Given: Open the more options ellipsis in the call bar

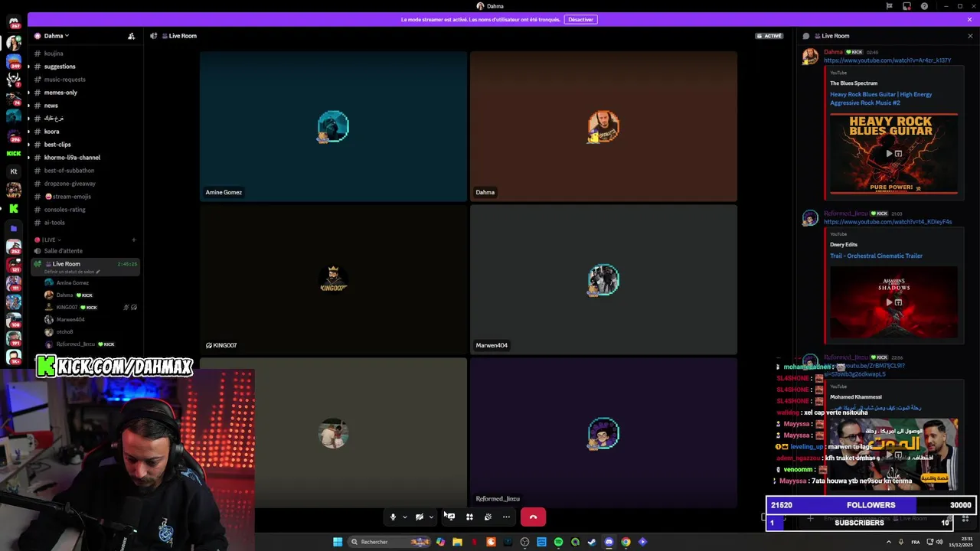Looking at the screenshot, I should click(506, 517).
